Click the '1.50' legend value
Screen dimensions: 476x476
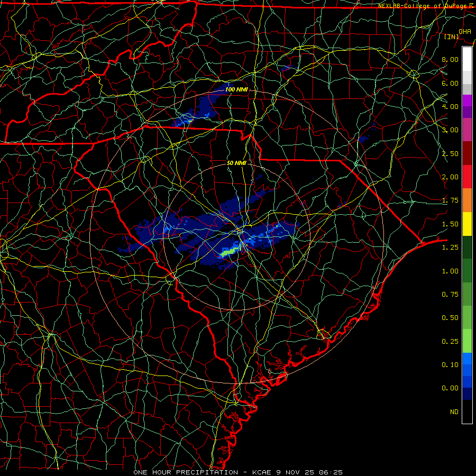[x=450, y=224]
